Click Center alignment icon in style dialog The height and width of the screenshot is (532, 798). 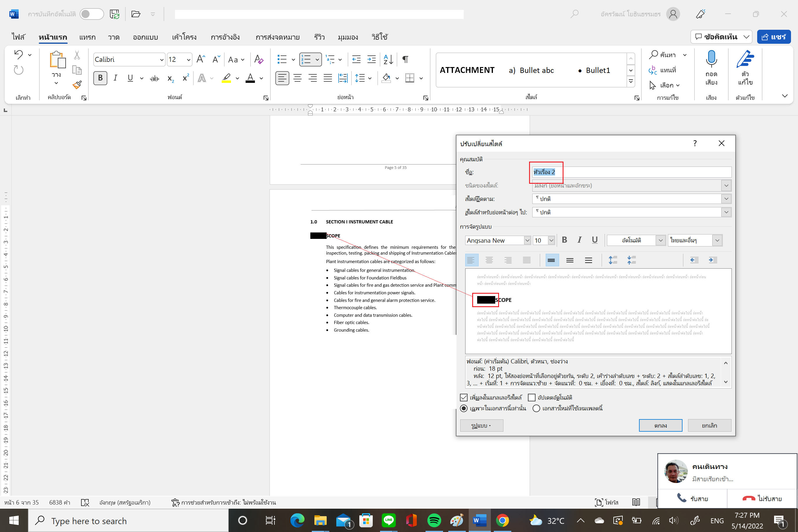tap(489, 260)
